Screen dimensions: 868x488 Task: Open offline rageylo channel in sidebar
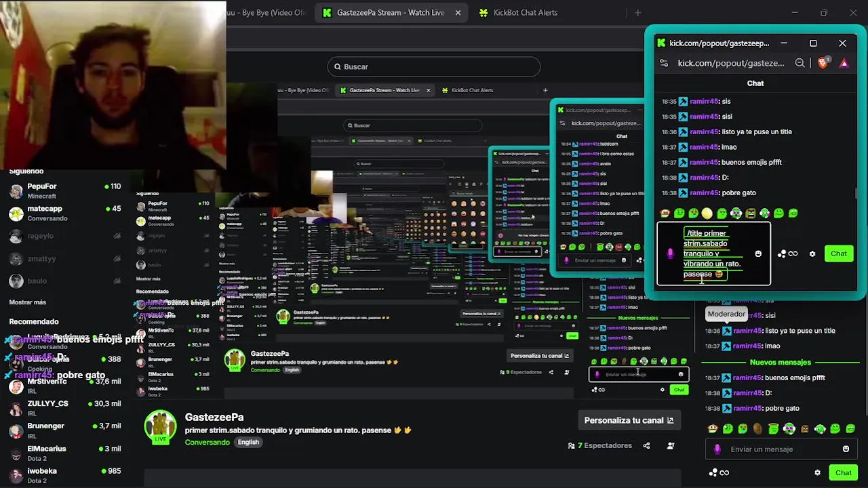tap(65, 236)
